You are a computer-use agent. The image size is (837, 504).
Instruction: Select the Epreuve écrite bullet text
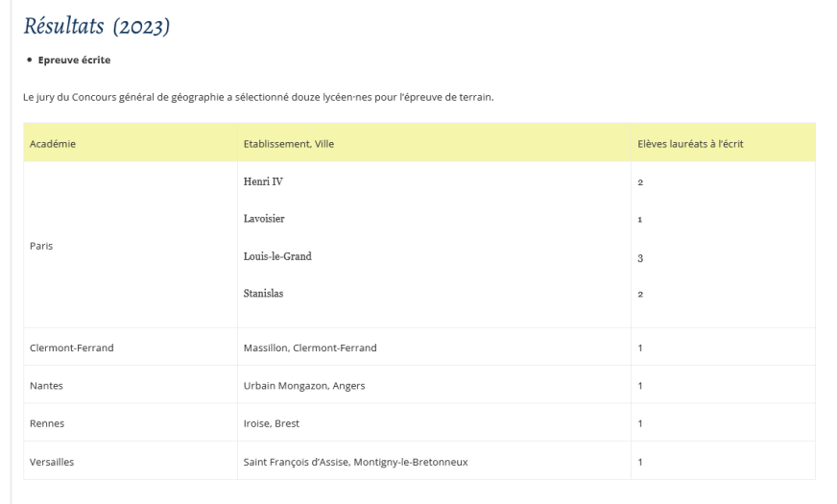pos(74,60)
